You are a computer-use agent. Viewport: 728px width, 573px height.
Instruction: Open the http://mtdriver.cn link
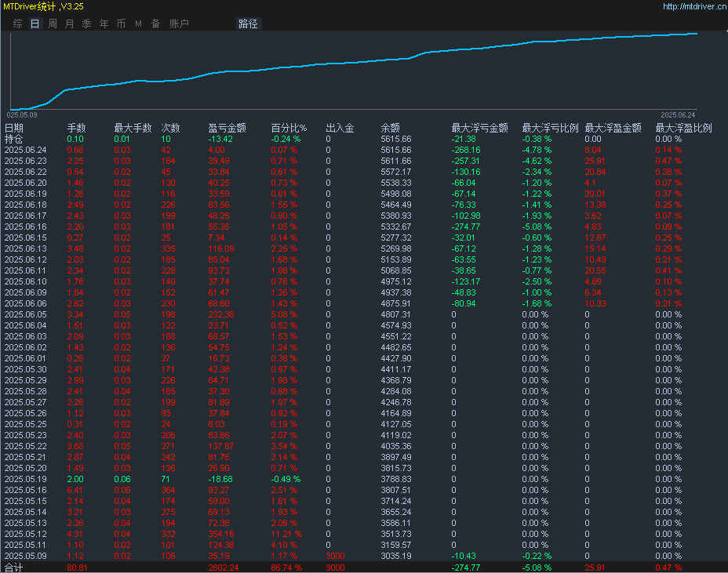click(x=695, y=6)
